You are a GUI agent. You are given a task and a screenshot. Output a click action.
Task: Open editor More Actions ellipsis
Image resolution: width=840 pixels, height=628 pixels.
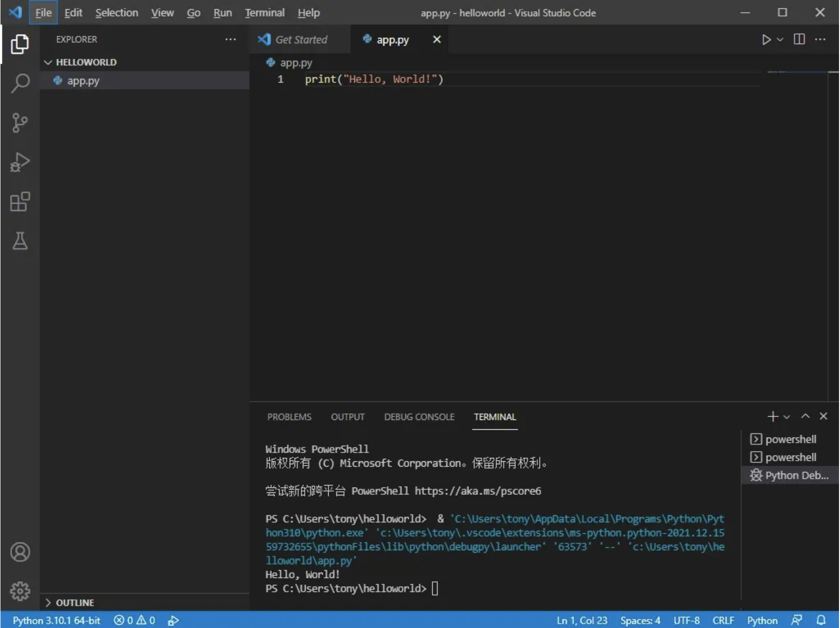click(x=820, y=39)
